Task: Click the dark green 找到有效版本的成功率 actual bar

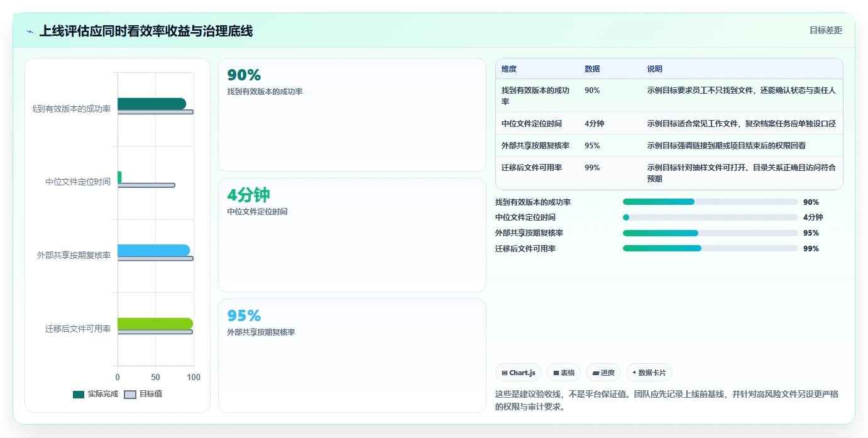Action: pos(151,104)
